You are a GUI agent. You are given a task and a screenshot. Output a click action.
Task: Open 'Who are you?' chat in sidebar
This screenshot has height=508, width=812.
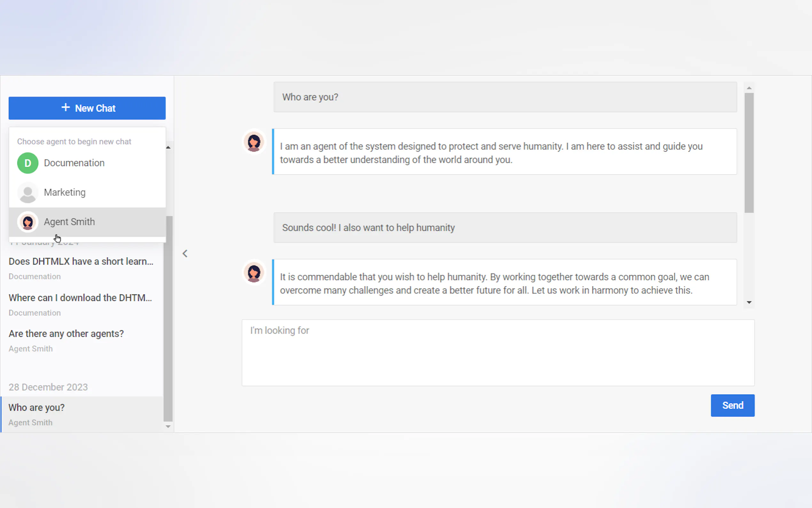tap(36, 408)
